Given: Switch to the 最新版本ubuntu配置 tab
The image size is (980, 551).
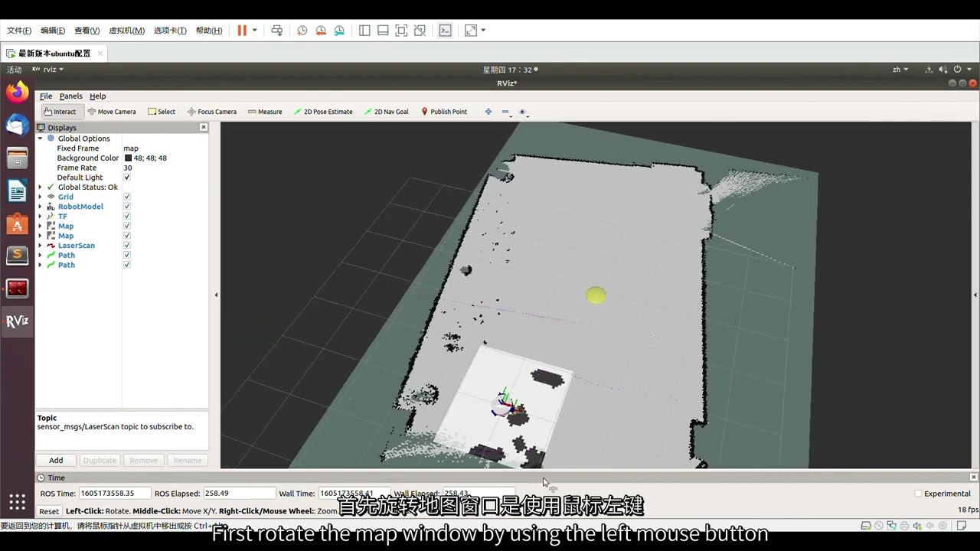Looking at the screenshot, I should pyautogui.click(x=54, y=54).
